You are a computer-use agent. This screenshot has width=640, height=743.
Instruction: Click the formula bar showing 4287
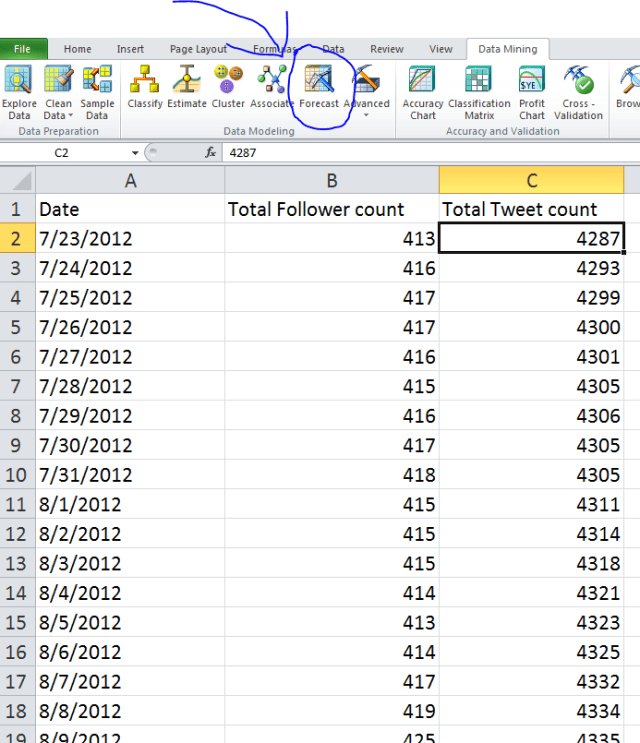431,153
